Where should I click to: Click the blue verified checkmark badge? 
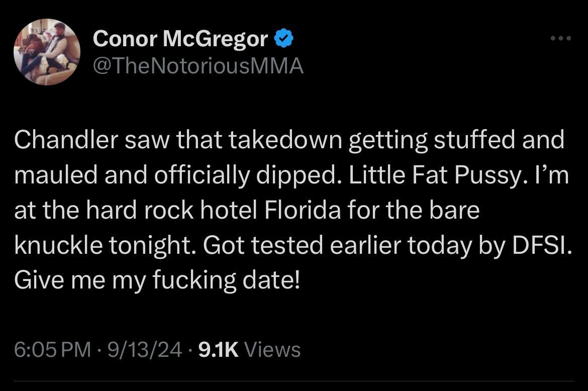coord(284,38)
